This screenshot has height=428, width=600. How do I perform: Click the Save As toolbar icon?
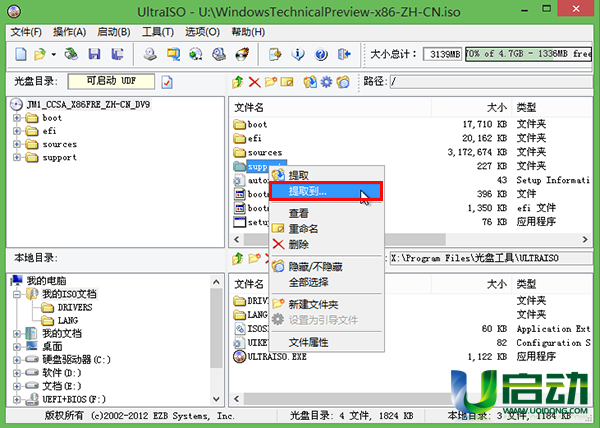point(117,54)
